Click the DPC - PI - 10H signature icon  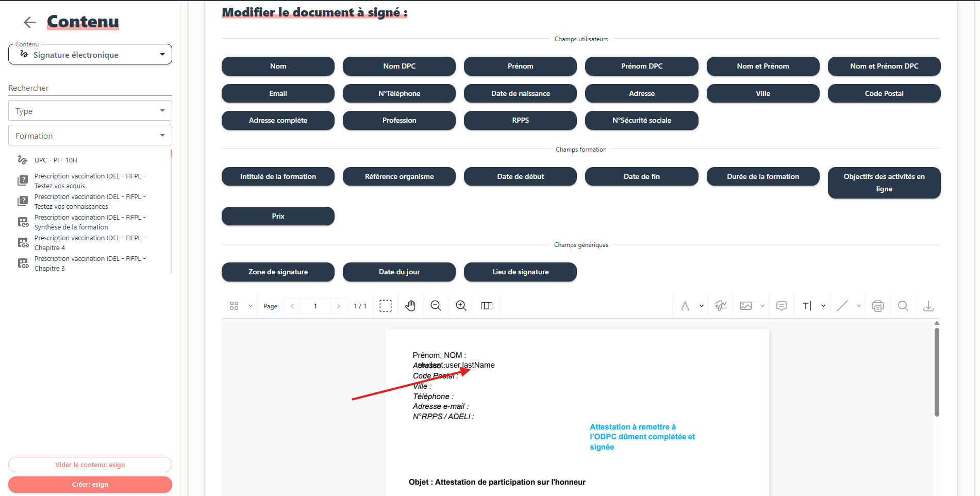(x=23, y=160)
